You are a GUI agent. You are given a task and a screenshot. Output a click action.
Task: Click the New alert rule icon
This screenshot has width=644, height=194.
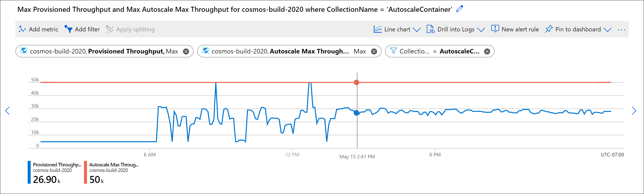click(495, 29)
